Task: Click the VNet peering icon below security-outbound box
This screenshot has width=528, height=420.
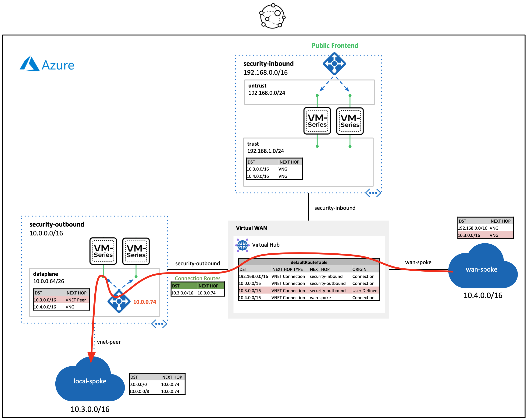Action: (x=159, y=324)
